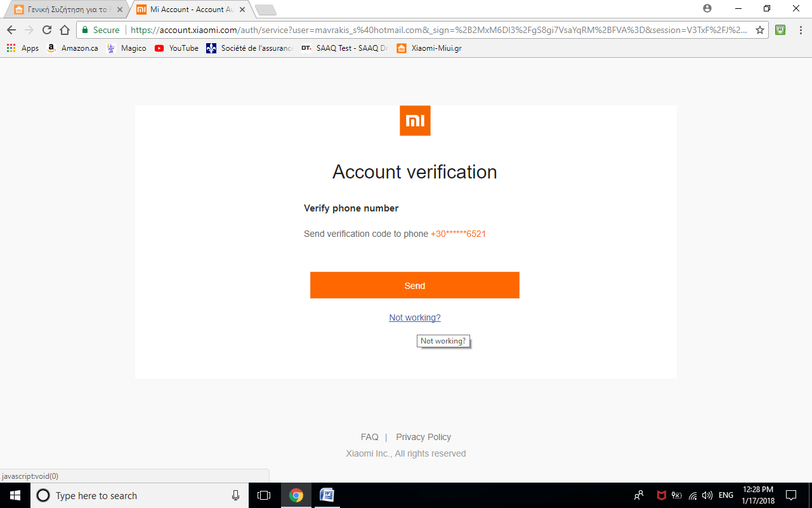Screen dimensions: 812x508
Task: Open the Chrome menu (three dots)
Action: (x=799, y=30)
